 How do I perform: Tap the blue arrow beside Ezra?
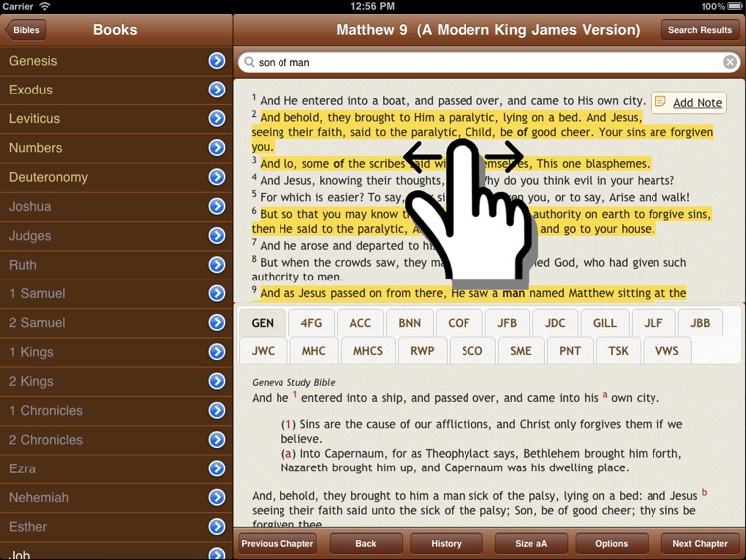pyautogui.click(x=217, y=468)
